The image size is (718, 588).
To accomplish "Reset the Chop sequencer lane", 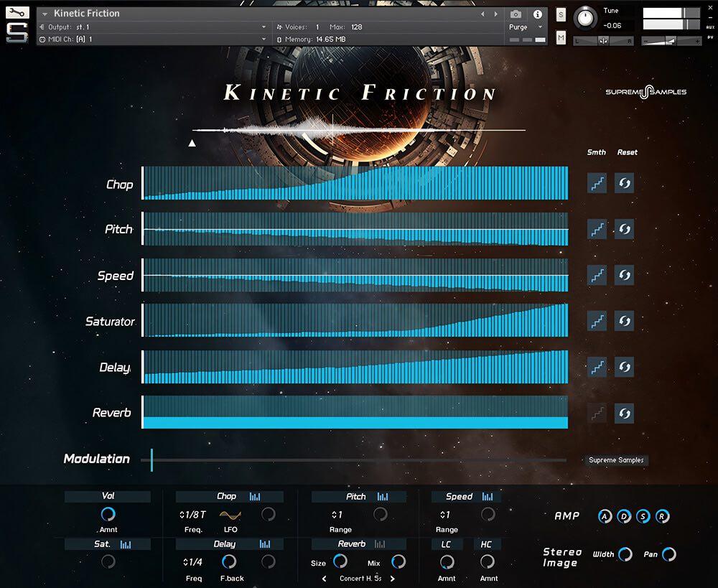I will click(x=624, y=183).
